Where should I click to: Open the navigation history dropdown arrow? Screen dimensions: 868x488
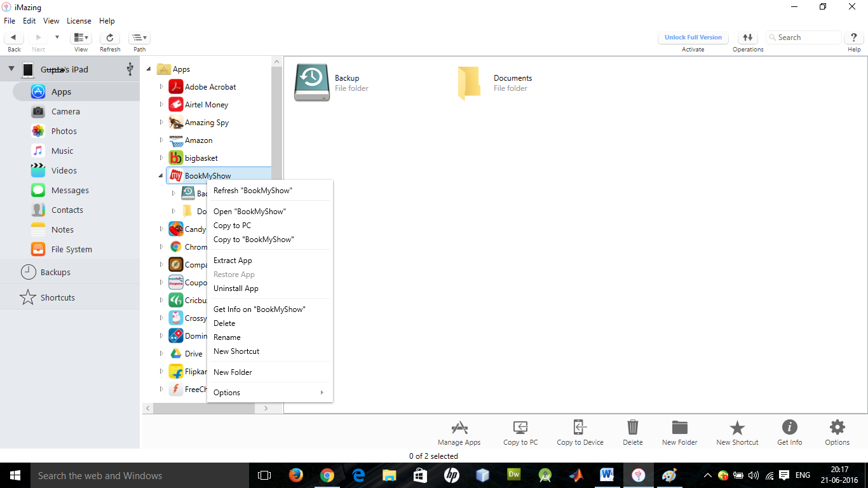[x=57, y=37]
